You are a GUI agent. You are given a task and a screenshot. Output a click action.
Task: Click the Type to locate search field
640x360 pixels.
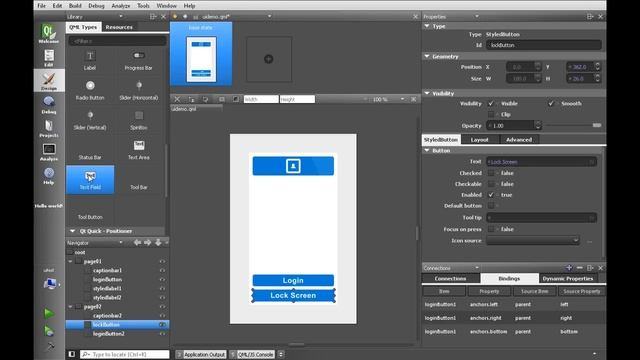coord(124,354)
